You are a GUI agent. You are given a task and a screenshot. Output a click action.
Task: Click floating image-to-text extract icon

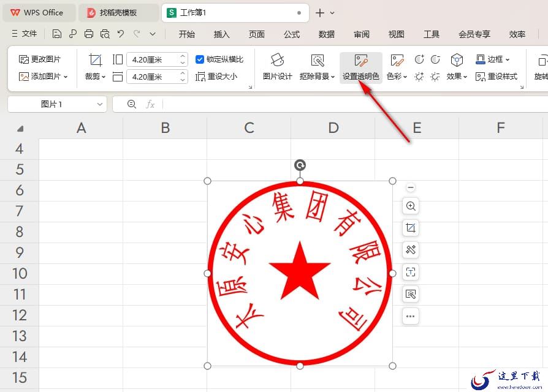(411, 272)
